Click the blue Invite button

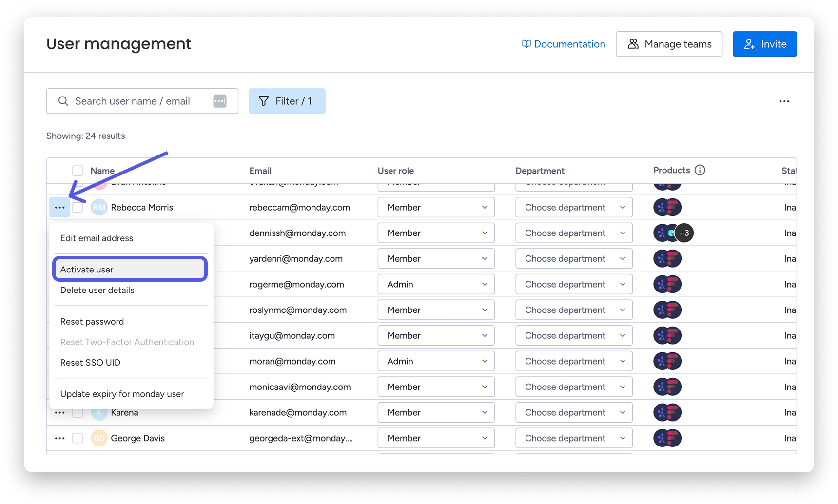(x=764, y=44)
